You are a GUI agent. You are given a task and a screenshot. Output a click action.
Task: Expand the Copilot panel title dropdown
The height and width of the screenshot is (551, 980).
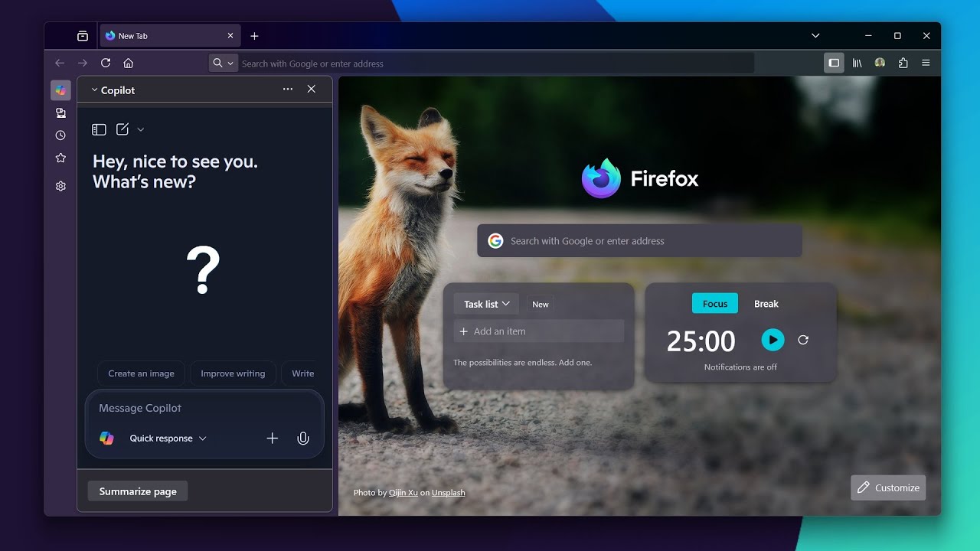[113, 90]
